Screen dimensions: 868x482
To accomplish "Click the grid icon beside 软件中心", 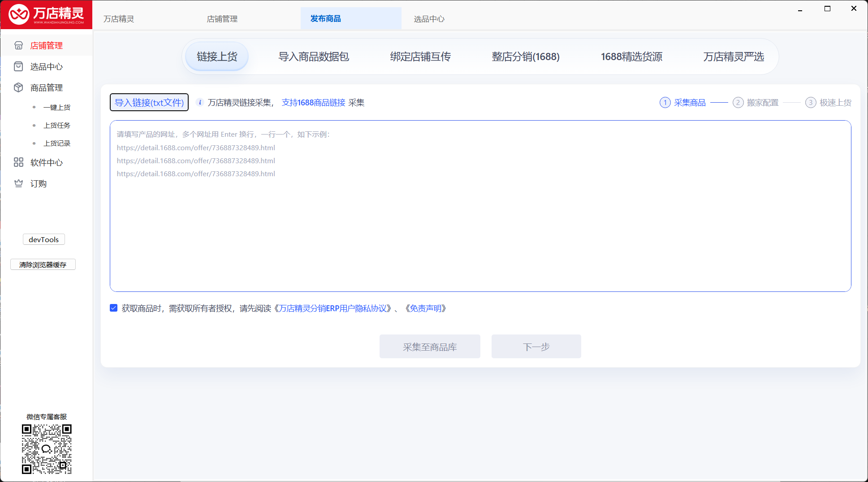I will [x=18, y=162].
